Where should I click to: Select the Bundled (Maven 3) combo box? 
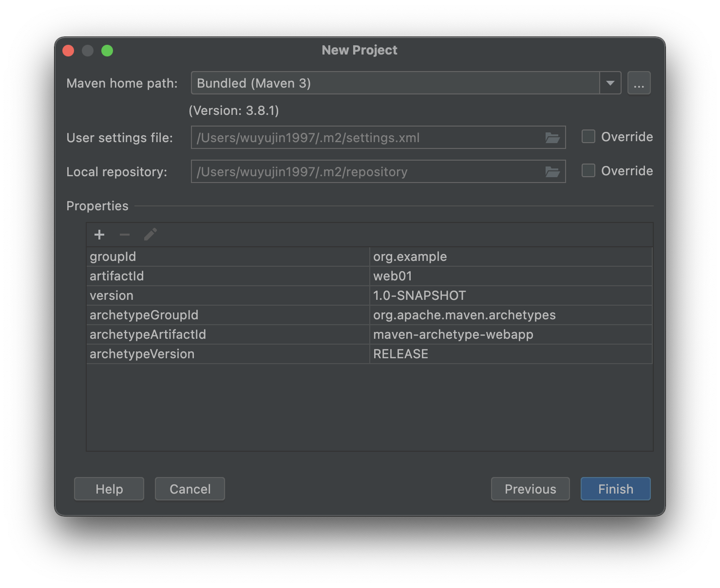coord(406,83)
